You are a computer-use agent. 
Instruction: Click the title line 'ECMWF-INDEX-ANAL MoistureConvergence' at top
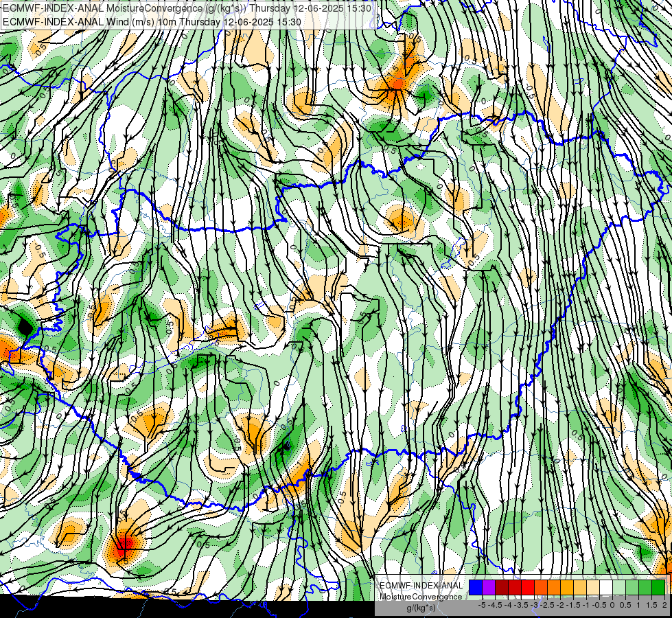pos(187,8)
